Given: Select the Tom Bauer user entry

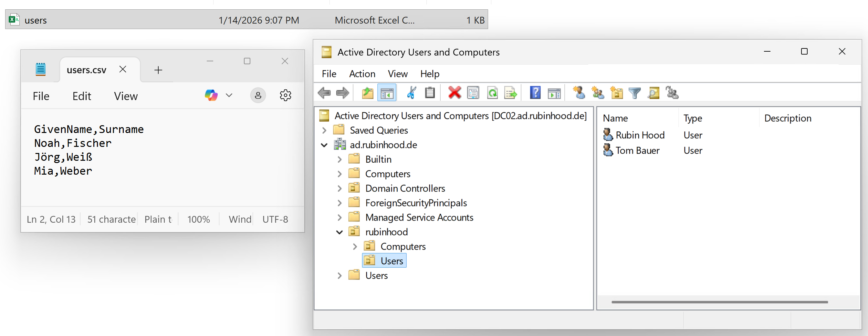Looking at the screenshot, I should (637, 150).
